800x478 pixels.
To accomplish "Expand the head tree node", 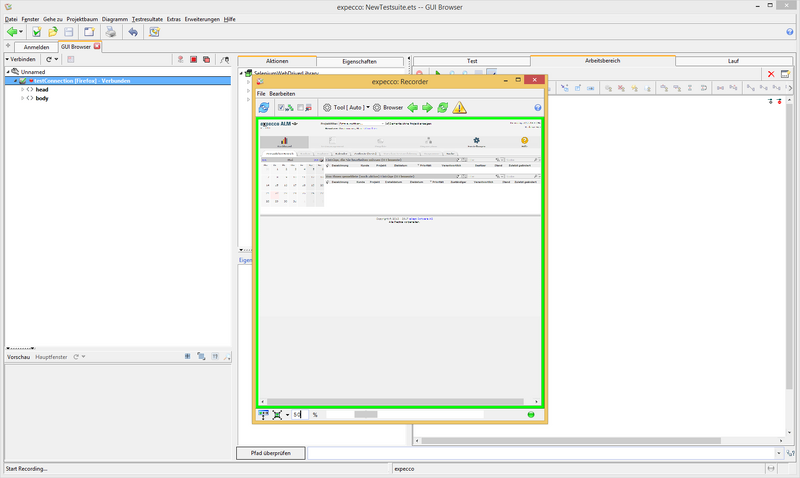I will (22, 90).
